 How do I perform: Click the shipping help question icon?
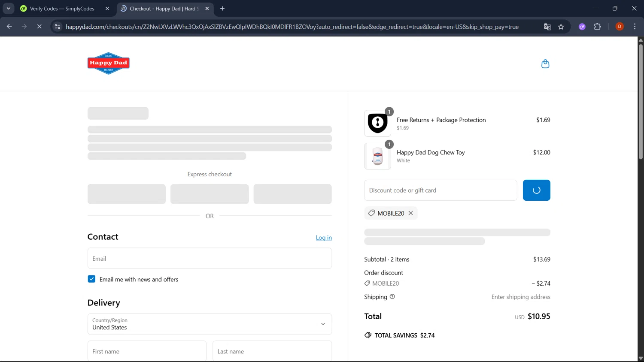(392, 296)
